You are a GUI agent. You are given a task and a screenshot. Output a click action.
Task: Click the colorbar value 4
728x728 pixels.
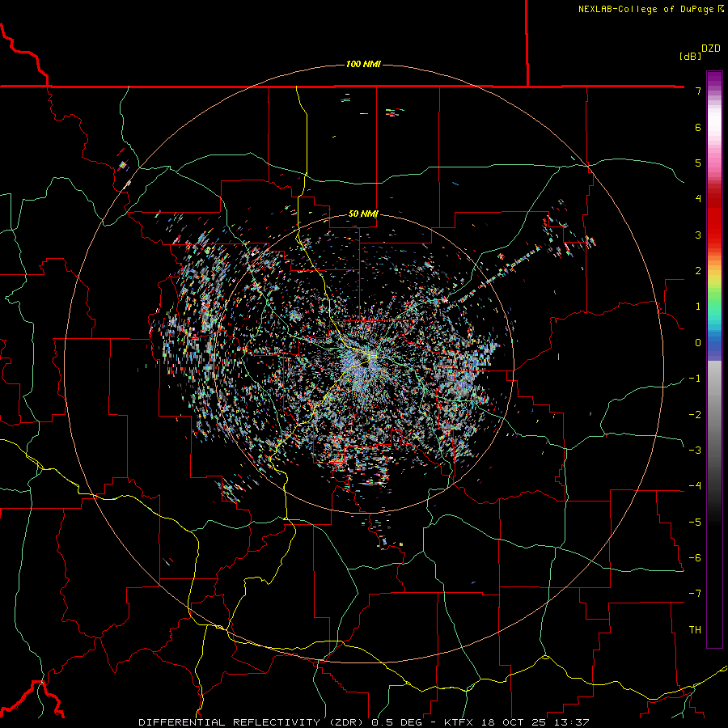(698, 199)
